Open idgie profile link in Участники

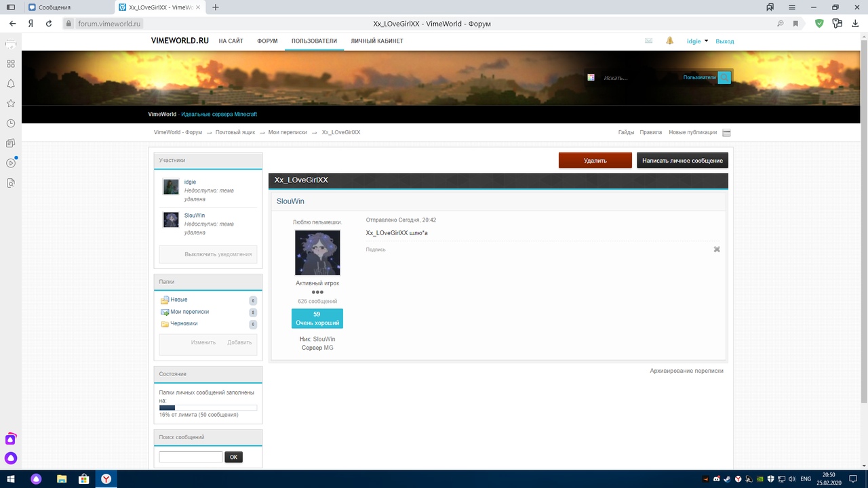click(190, 182)
